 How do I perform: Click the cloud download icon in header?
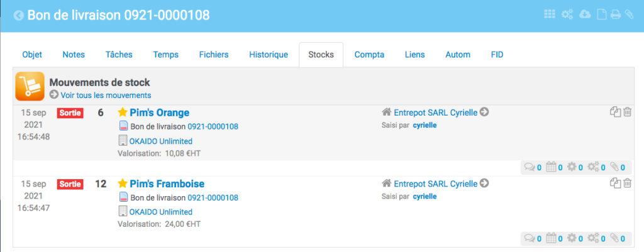click(585, 14)
